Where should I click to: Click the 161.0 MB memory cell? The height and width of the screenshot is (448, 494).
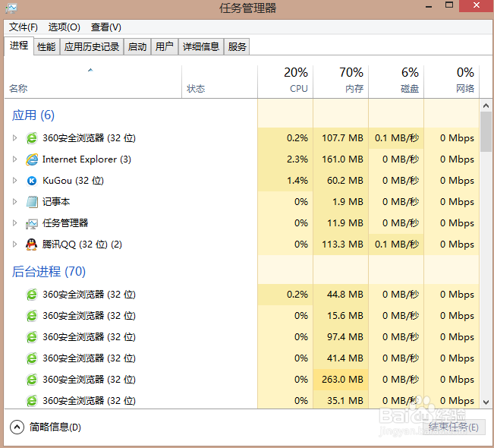pyautogui.click(x=341, y=159)
